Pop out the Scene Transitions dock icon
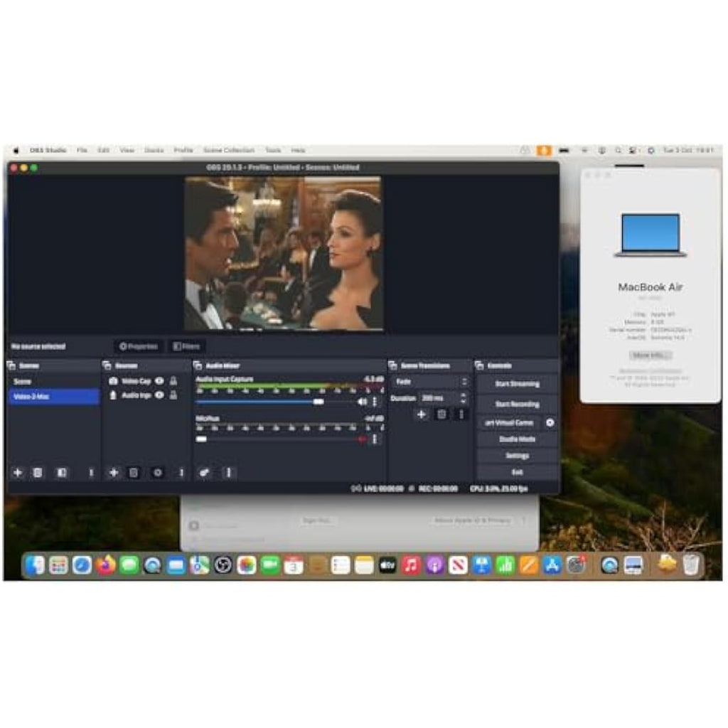The width and height of the screenshot is (728, 728). [392, 365]
